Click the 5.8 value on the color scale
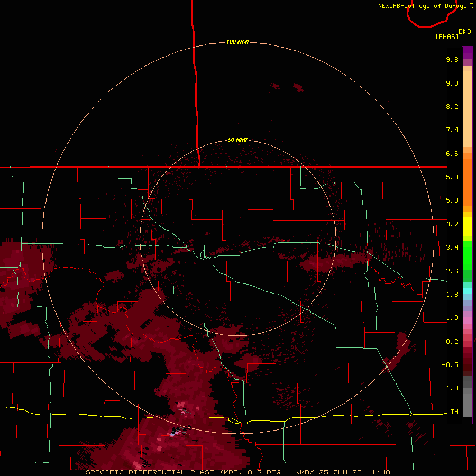 (452, 177)
